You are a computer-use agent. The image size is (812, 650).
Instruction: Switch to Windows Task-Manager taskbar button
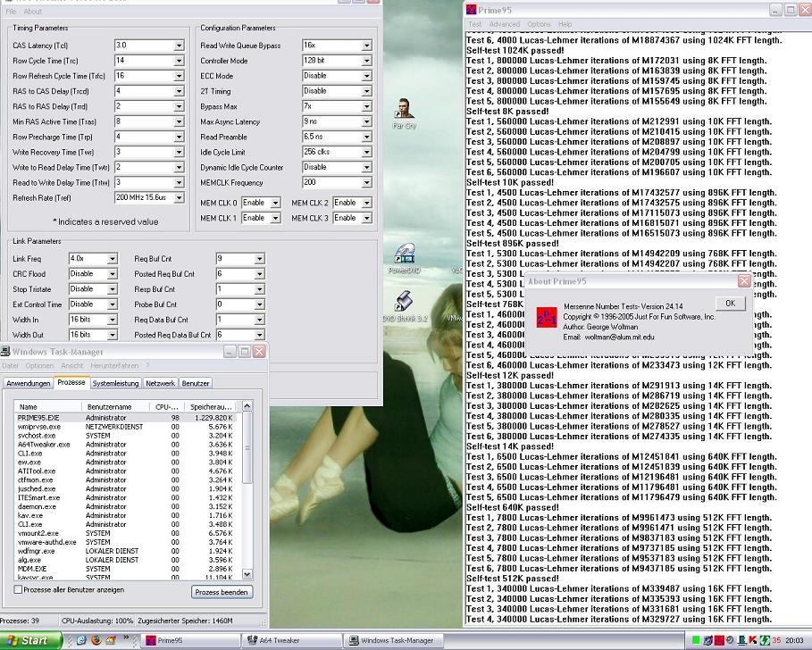coord(392,641)
